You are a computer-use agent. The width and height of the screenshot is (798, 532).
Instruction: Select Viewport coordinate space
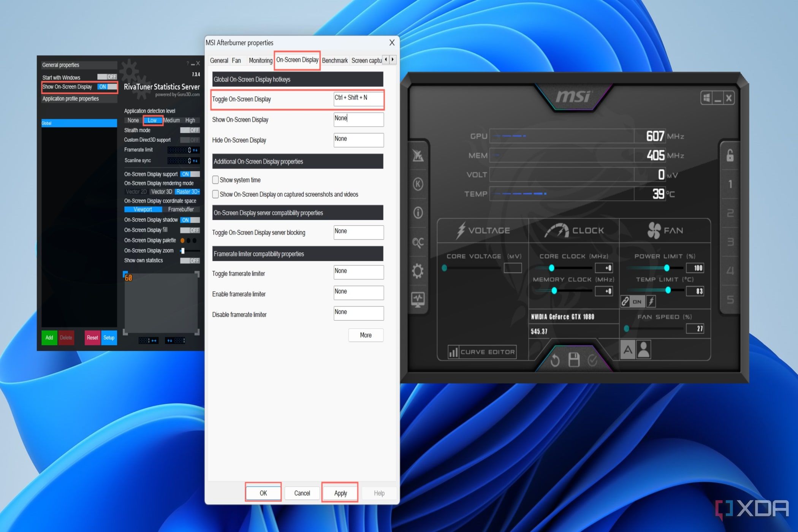(x=143, y=209)
